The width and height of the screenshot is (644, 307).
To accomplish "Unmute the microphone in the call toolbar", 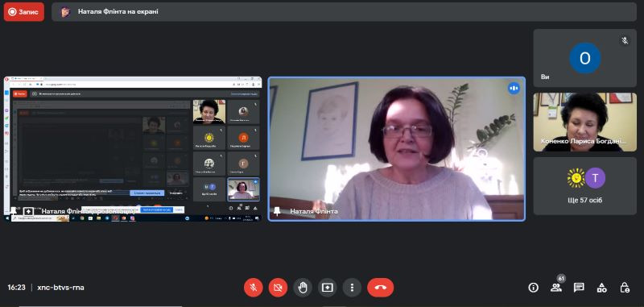I will click(254, 288).
